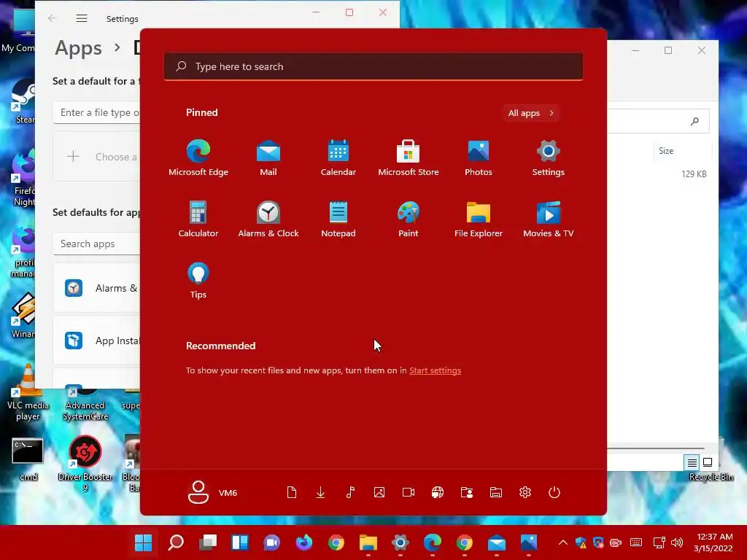Open the Tips app
This screenshot has height=560, width=747.
198,281
